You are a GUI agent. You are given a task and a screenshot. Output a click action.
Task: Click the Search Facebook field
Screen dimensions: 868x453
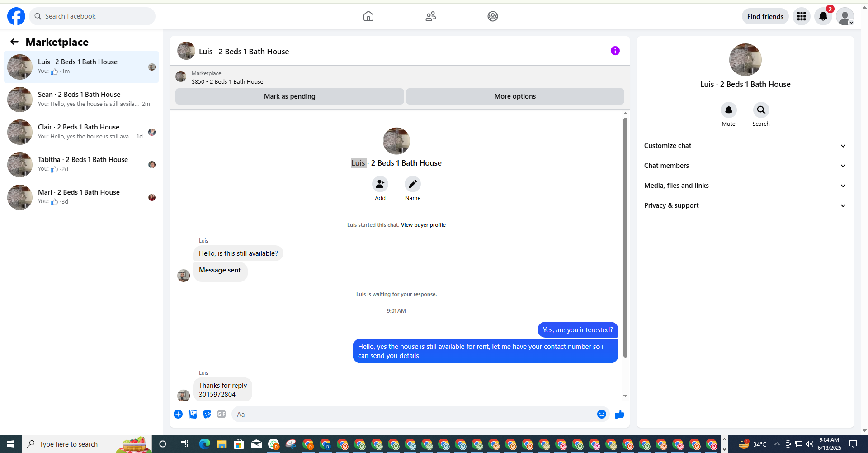92,16
